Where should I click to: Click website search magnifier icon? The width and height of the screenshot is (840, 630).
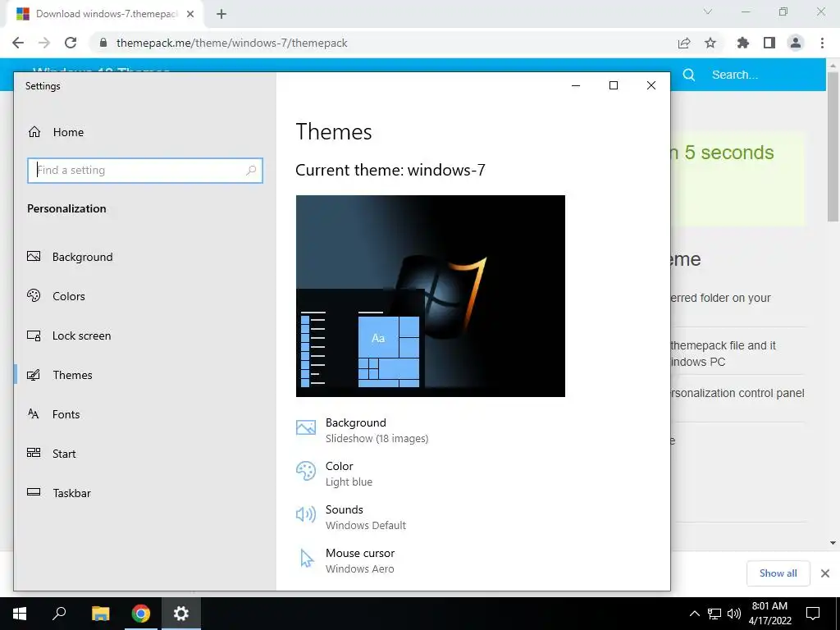(x=689, y=75)
